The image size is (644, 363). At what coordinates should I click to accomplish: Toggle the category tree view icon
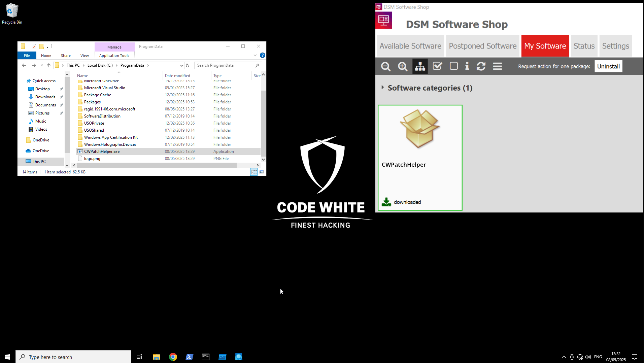tap(420, 66)
